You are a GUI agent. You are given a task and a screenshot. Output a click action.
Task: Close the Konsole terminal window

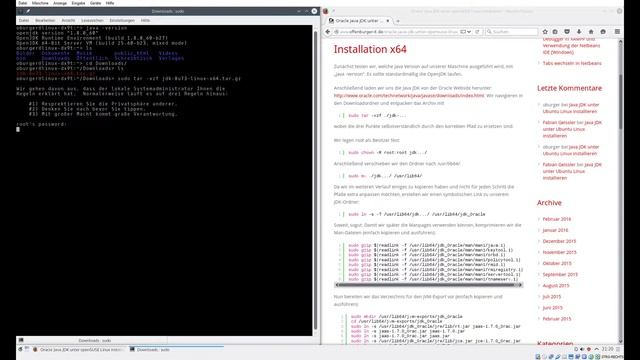coord(314,11)
